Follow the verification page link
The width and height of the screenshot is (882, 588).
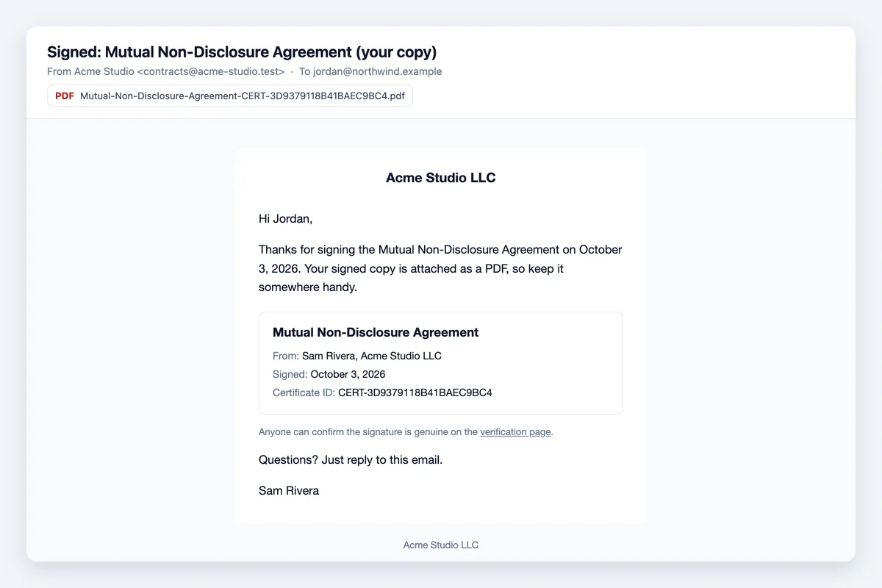tap(515, 432)
